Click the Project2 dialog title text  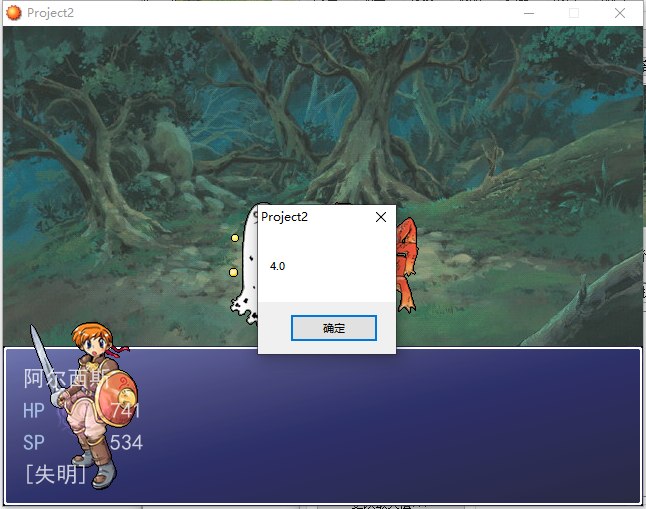[x=284, y=217]
